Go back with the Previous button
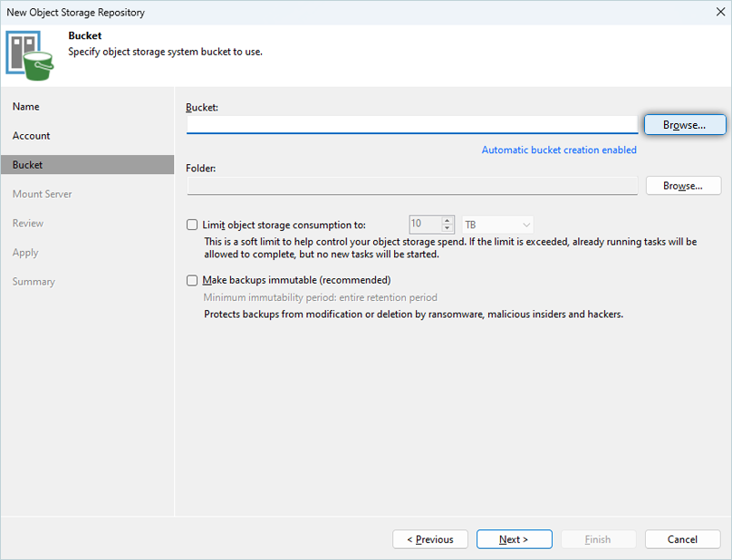 point(430,539)
